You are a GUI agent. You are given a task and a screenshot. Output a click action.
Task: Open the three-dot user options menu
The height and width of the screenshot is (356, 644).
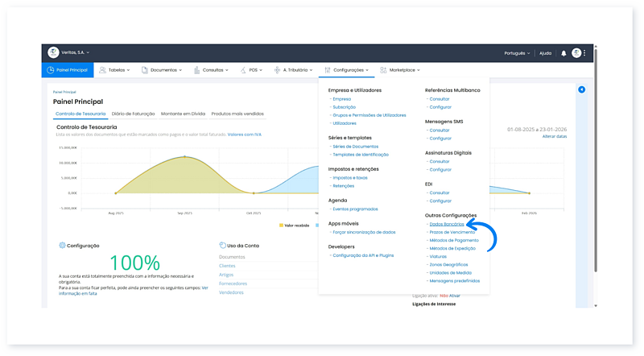coord(585,53)
